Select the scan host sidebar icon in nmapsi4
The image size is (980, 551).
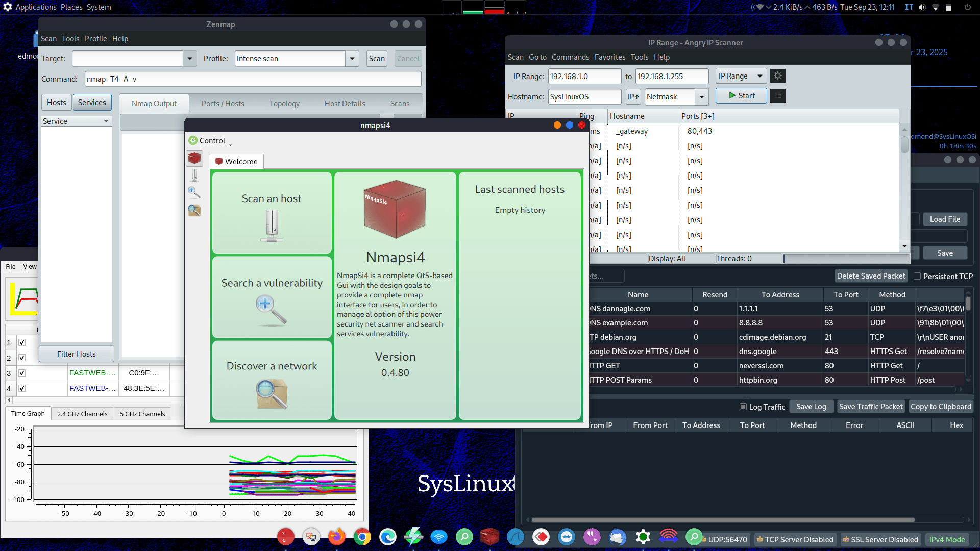[x=194, y=176]
